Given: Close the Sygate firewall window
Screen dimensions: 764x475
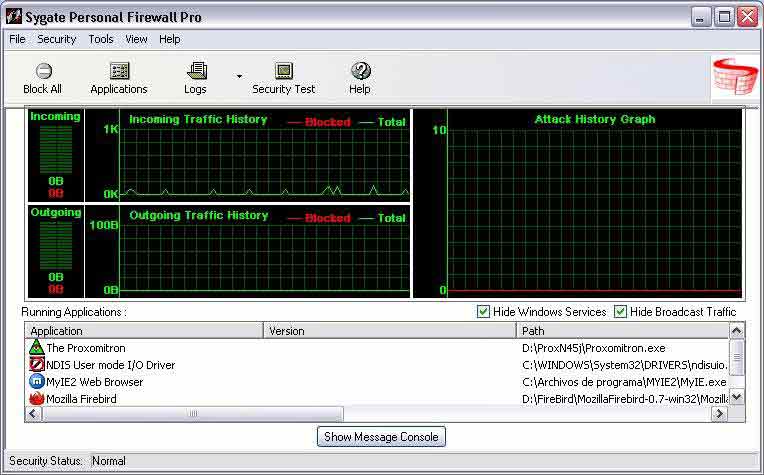Looking at the screenshot, I should tap(747, 18).
